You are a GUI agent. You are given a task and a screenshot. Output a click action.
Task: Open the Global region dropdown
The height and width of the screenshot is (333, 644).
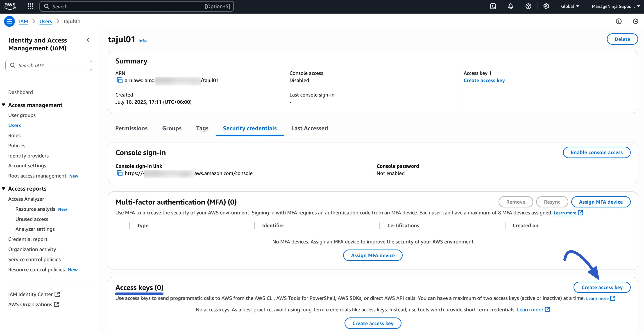coord(570,6)
